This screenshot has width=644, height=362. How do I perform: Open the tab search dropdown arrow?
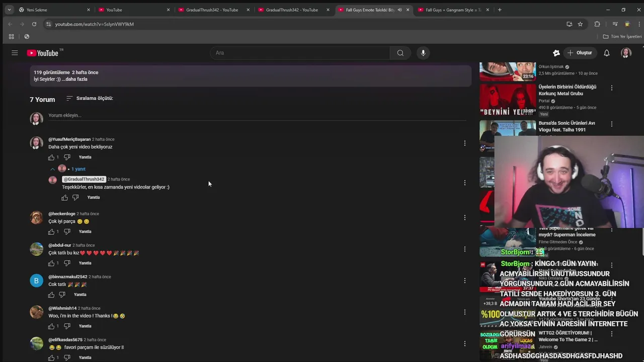tap(9, 10)
